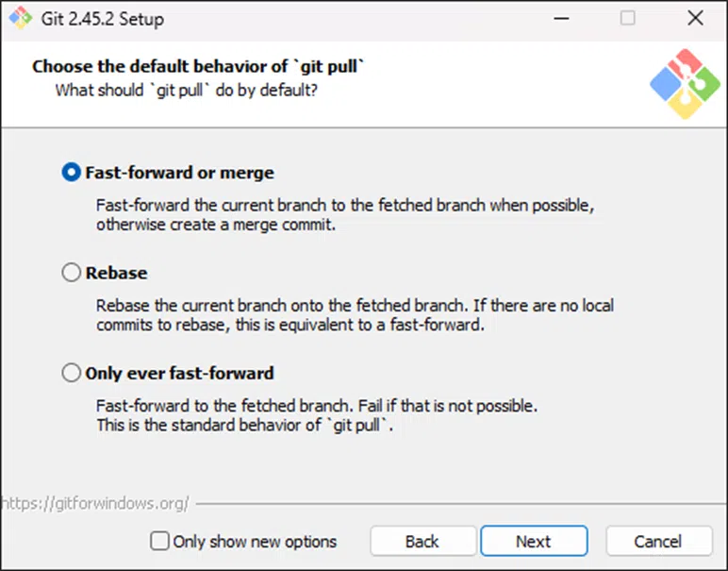This screenshot has height=571, width=728.
Task: Select the 'Only ever fast-forward' radio button
Action: [72, 373]
